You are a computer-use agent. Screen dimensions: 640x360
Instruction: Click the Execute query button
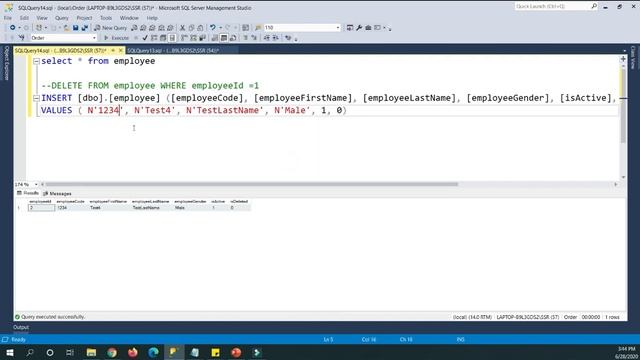tap(116, 38)
